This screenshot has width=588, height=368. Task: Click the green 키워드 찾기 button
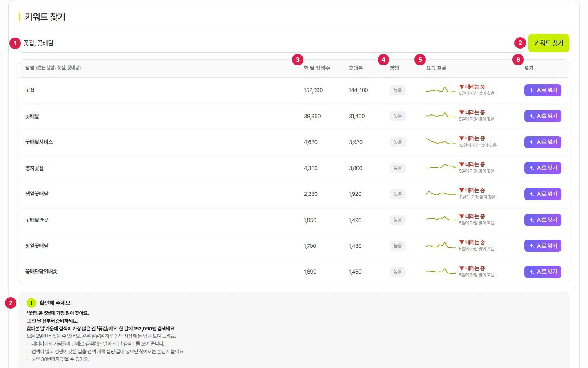tap(548, 43)
